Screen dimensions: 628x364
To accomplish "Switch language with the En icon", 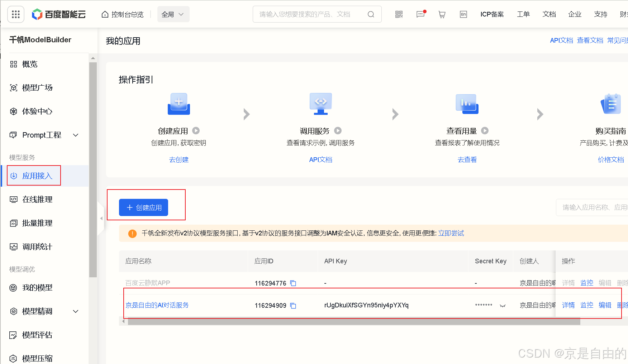I will pos(463,14).
